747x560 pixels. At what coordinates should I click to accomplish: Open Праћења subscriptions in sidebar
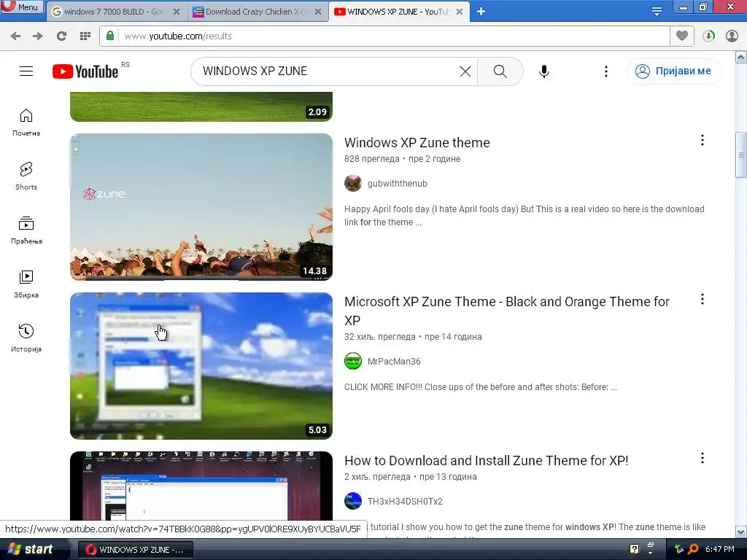tap(26, 230)
